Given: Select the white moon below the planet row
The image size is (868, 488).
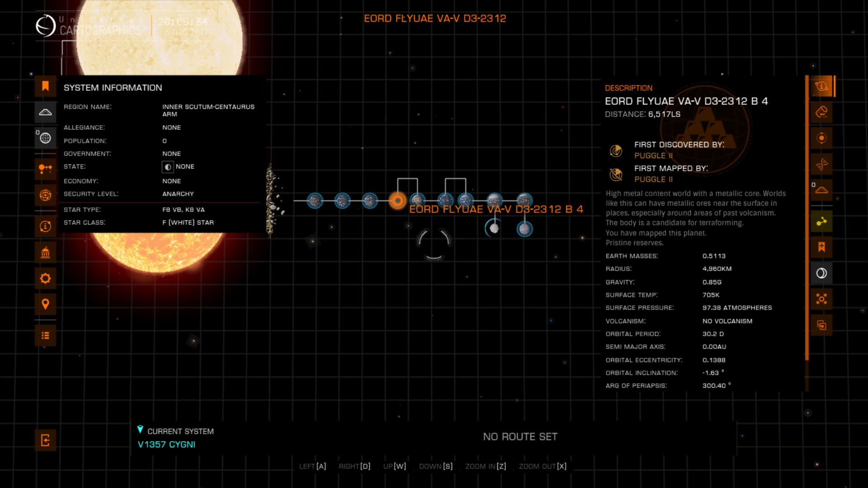Looking at the screenshot, I should (494, 229).
